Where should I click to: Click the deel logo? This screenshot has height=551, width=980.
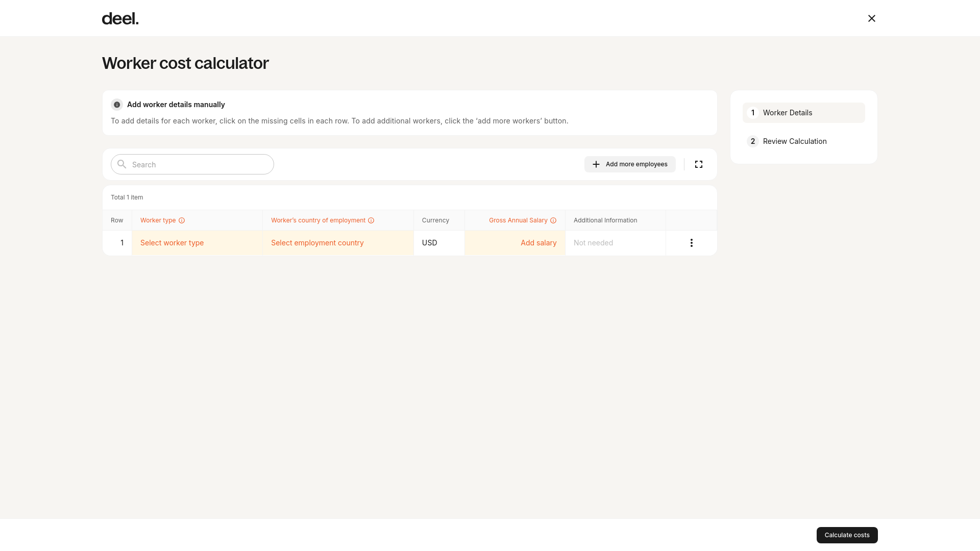[120, 18]
